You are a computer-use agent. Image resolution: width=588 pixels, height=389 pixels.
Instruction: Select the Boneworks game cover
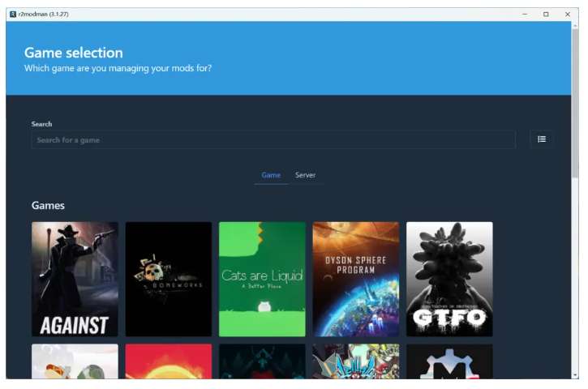click(x=169, y=279)
